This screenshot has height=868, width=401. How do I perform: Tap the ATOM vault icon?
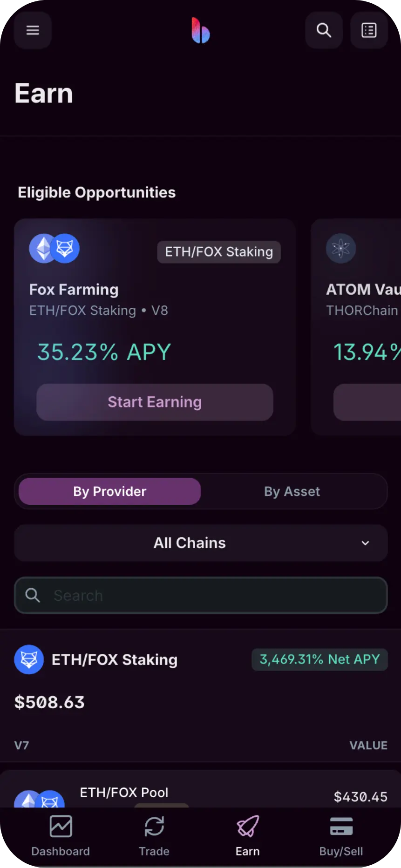pos(341,248)
